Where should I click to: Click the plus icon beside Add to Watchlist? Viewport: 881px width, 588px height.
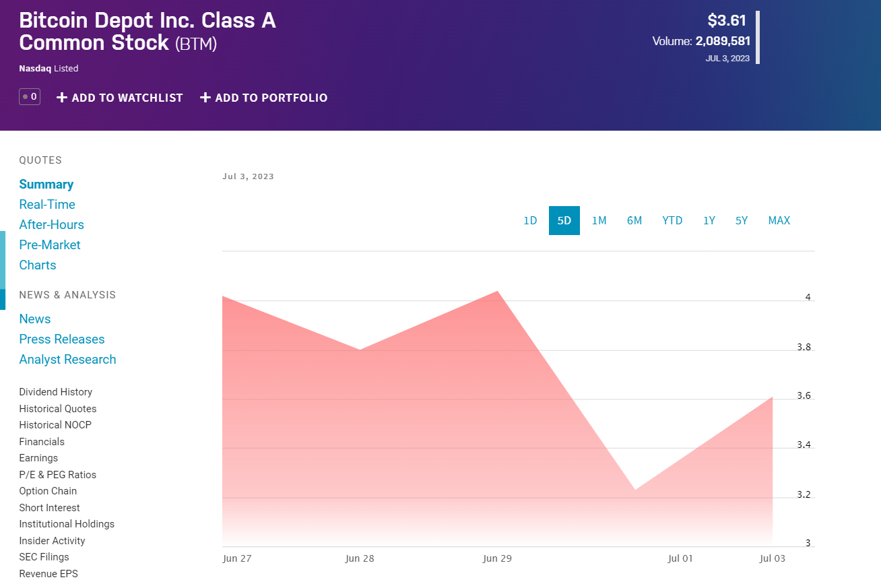[62, 98]
